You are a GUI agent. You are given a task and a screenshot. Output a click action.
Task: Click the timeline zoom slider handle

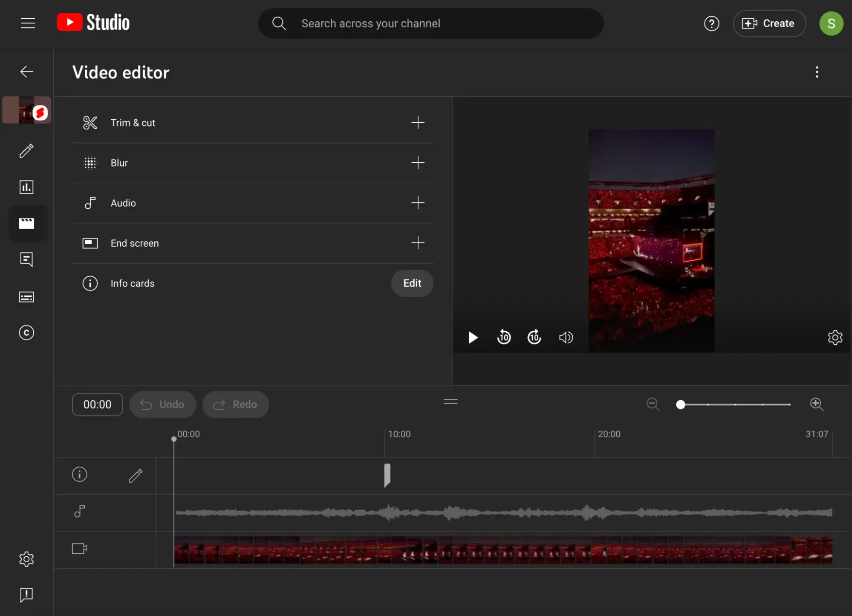[x=681, y=404]
